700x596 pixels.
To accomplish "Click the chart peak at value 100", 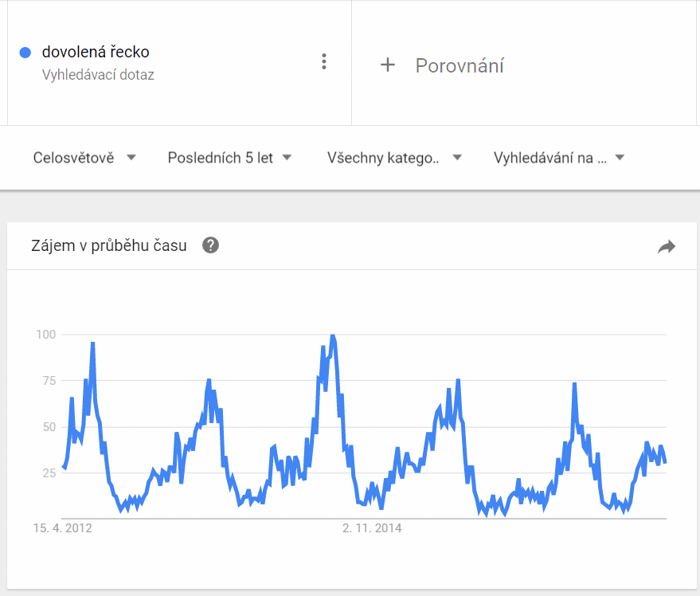I will [332, 336].
